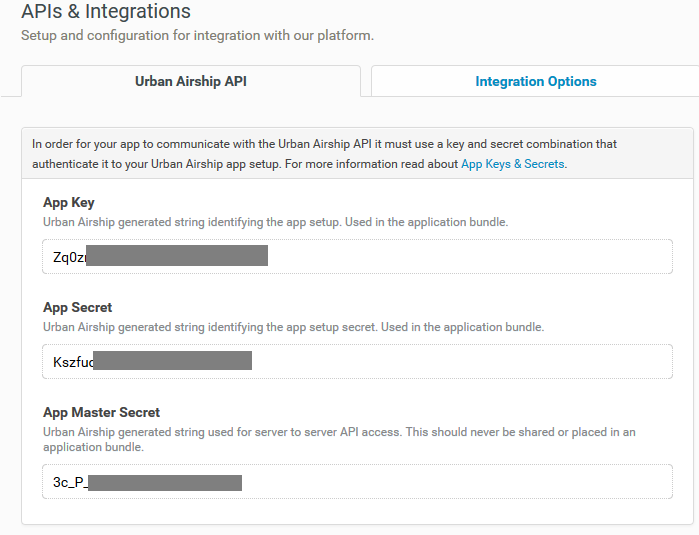
Task: Click the App Key description about app setup
Action: [275, 222]
